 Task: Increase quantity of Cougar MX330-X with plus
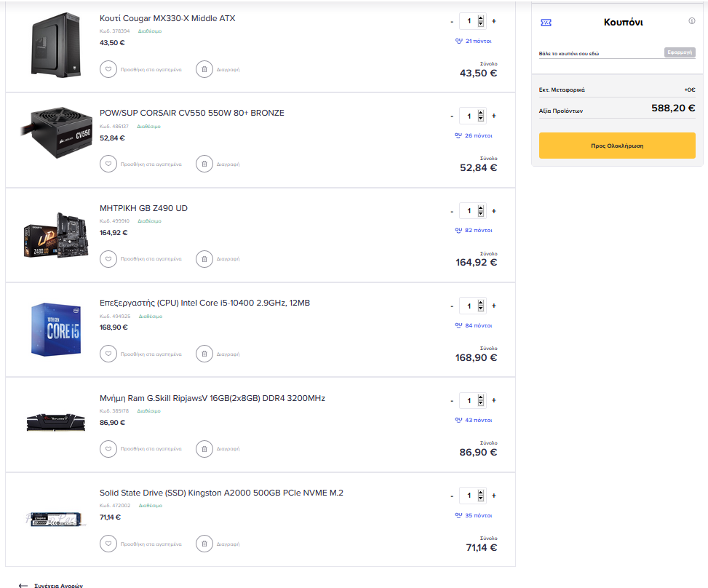pyautogui.click(x=494, y=21)
